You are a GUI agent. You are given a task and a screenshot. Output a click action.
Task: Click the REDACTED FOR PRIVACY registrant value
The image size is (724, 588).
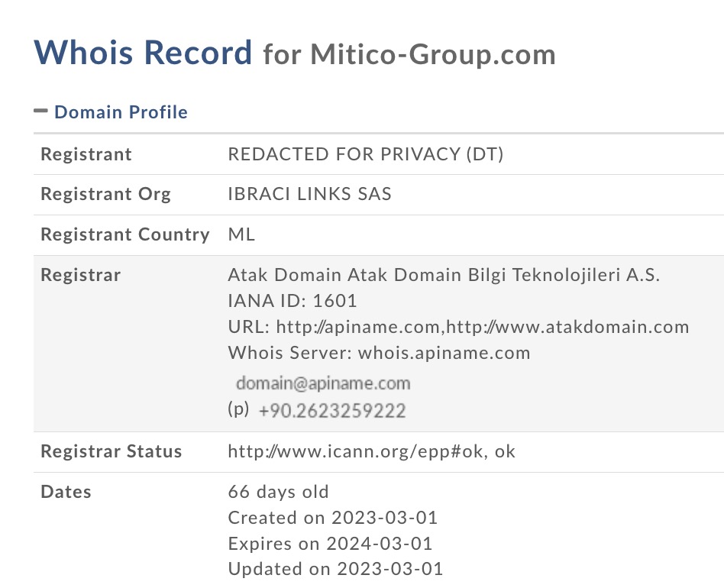(366, 154)
